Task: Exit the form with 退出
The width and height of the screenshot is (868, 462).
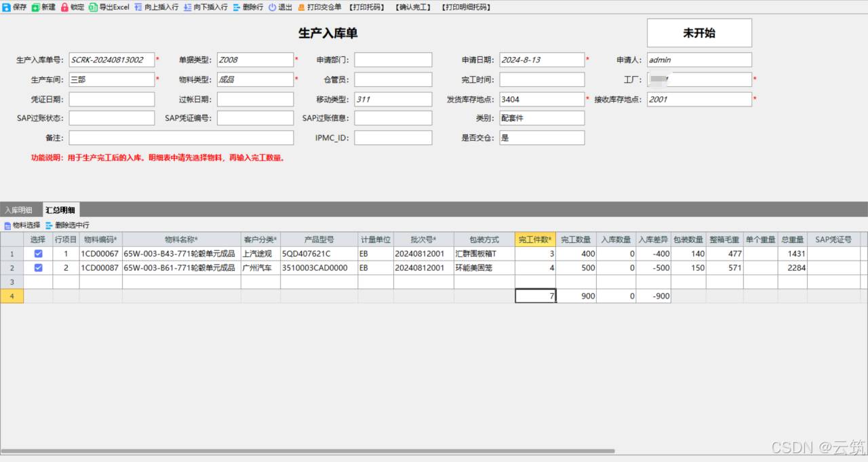Action: [280, 7]
